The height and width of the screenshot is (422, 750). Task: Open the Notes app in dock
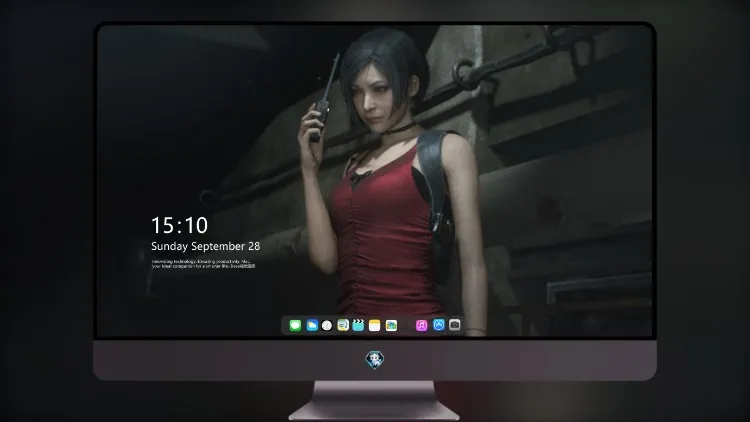click(x=375, y=325)
